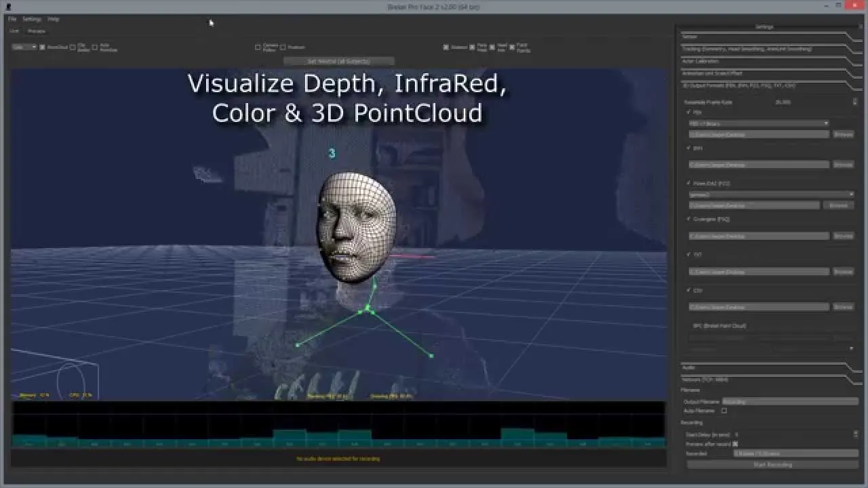Browse for the TXT output folder
This screenshot has width=868, height=488.
(843, 271)
